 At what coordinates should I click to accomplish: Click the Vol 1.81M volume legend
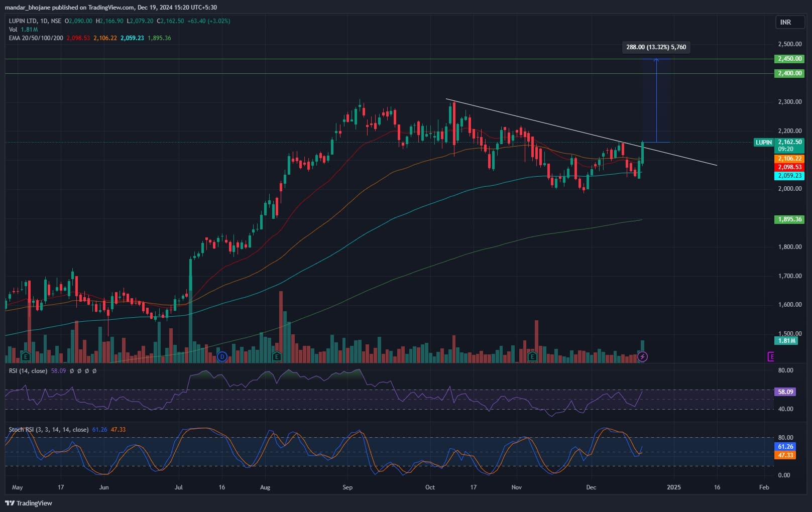pos(23,30)
